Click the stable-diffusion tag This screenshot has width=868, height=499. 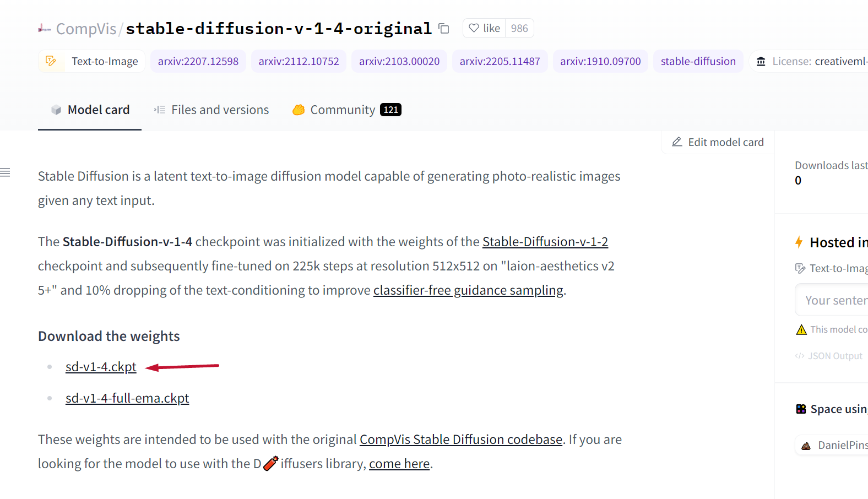pyautogui.click(x=698, y=61)
